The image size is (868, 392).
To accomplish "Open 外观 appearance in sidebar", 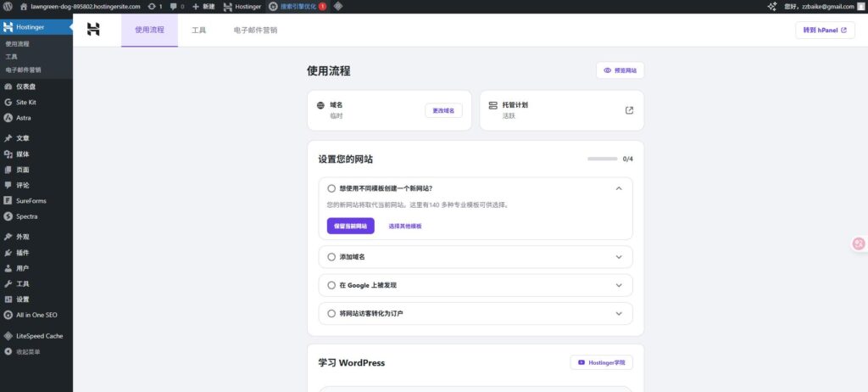I will point(36,237).
